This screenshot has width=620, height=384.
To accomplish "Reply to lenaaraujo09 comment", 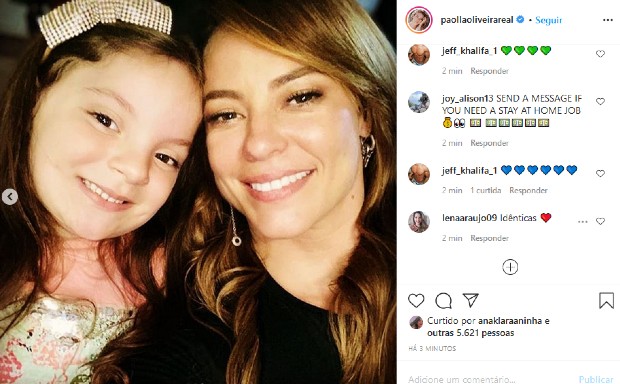I will pyautogui.click(x=489, y=238).
